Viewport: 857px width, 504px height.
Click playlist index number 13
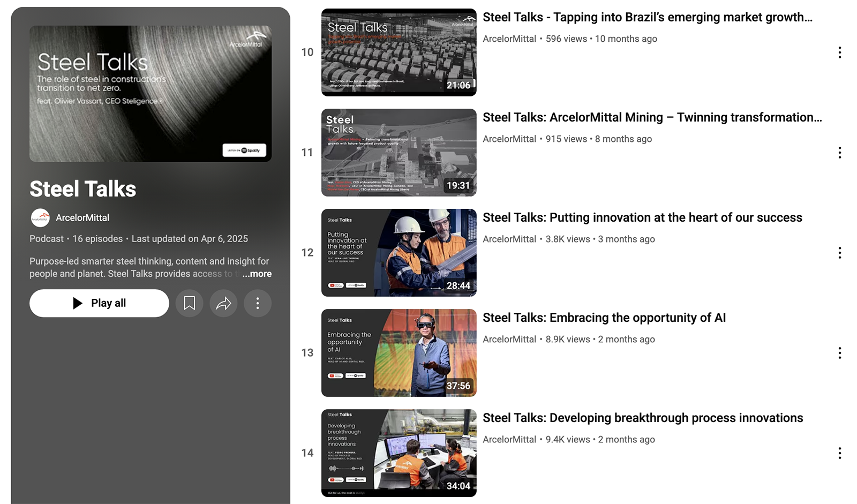(307, 353)
